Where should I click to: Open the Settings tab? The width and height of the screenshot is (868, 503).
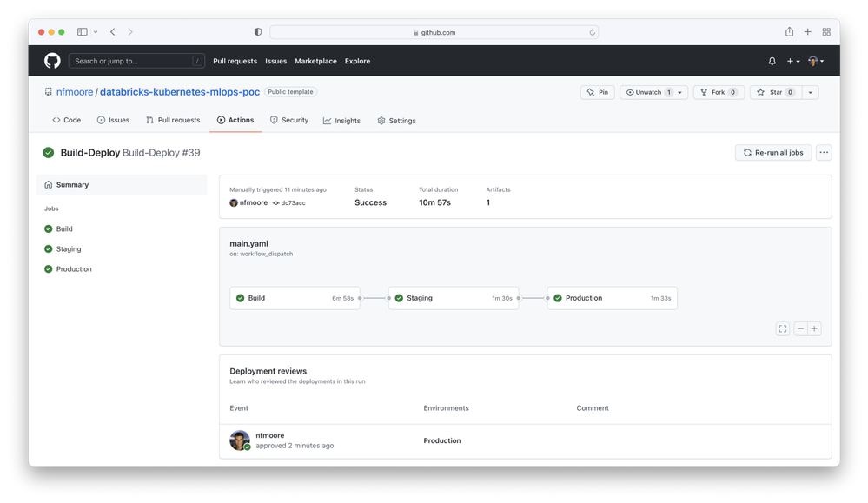coord(396,121)
